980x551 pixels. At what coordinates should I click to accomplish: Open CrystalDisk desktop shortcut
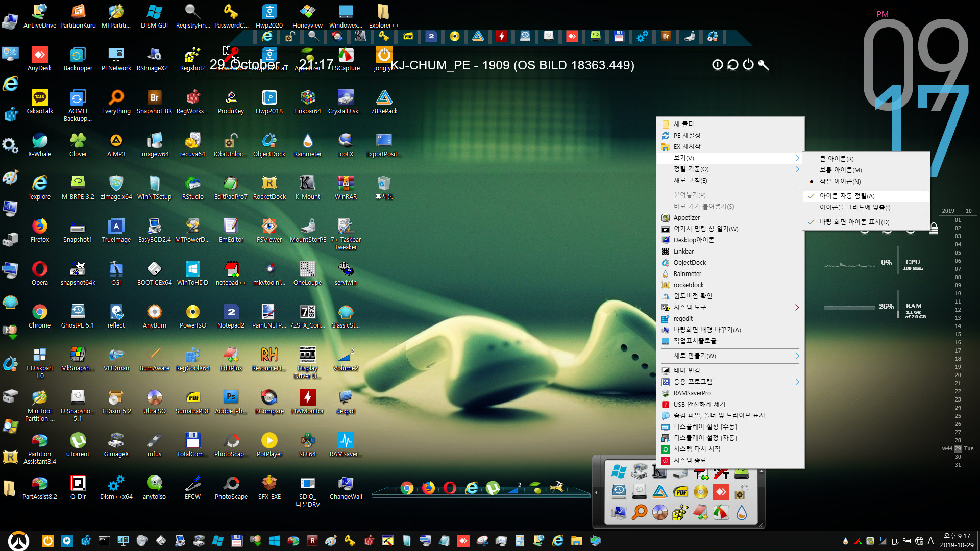click(346, 102)
